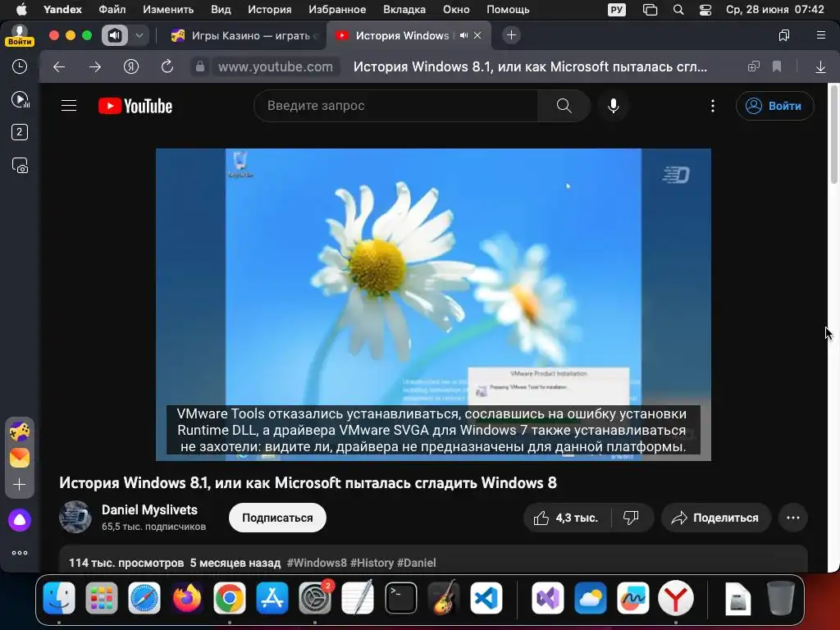
Task: Open Spotlight search in menu bar
Action: point(678,10)
